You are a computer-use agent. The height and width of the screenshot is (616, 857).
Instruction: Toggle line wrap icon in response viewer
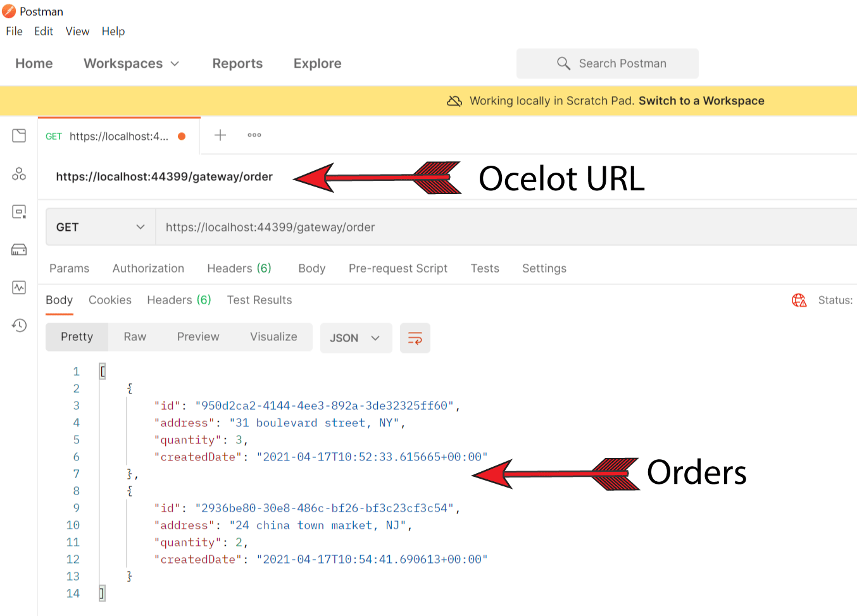coord(415,338)
